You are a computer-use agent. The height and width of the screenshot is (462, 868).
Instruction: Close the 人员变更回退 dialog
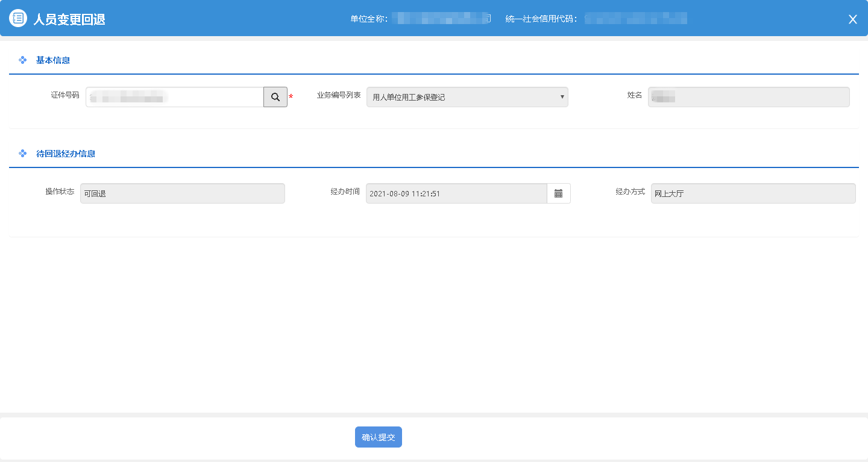tap(852, 19)
